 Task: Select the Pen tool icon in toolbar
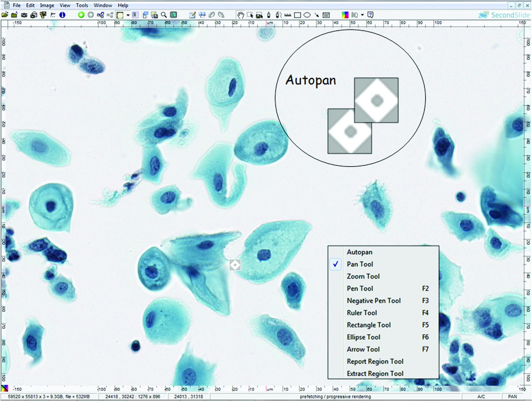click(x=269, y=15)
